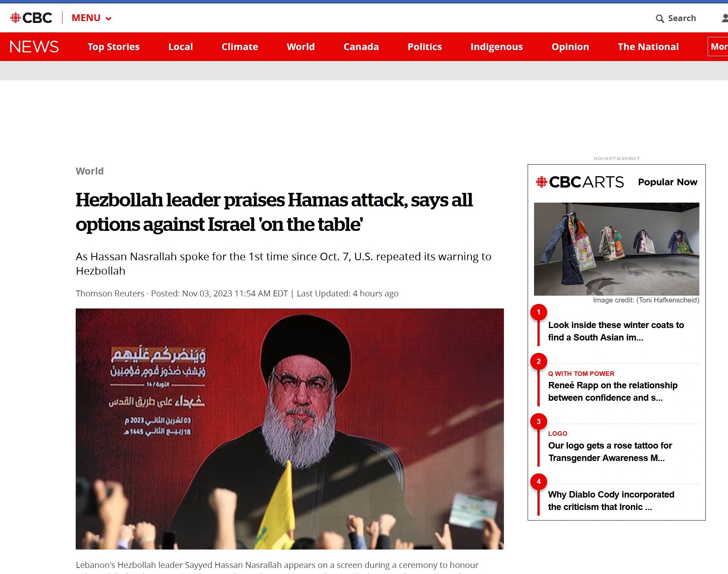Image resolution: width=728 pixels, height=574 pixels.
Task: Select the number 3 popular badge
Action: (539, 421)
